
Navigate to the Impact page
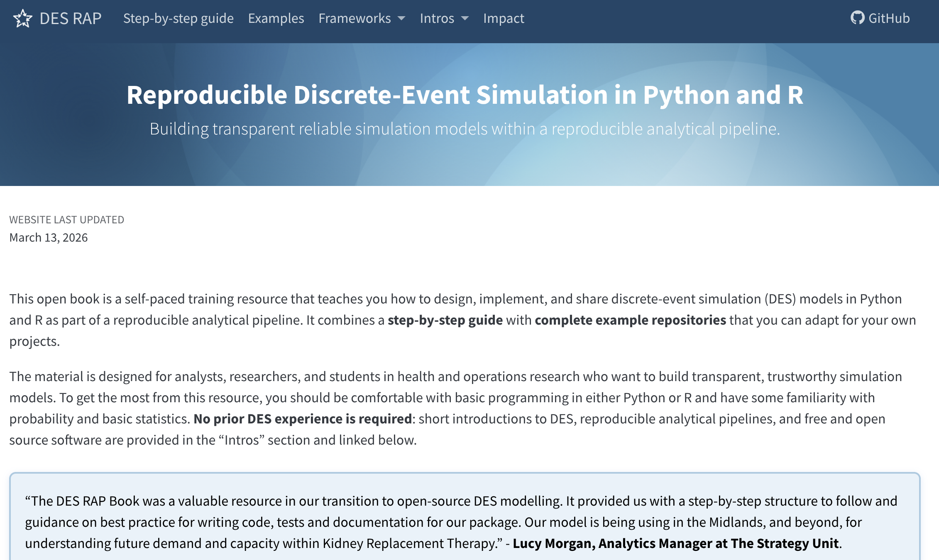(504, 18)
